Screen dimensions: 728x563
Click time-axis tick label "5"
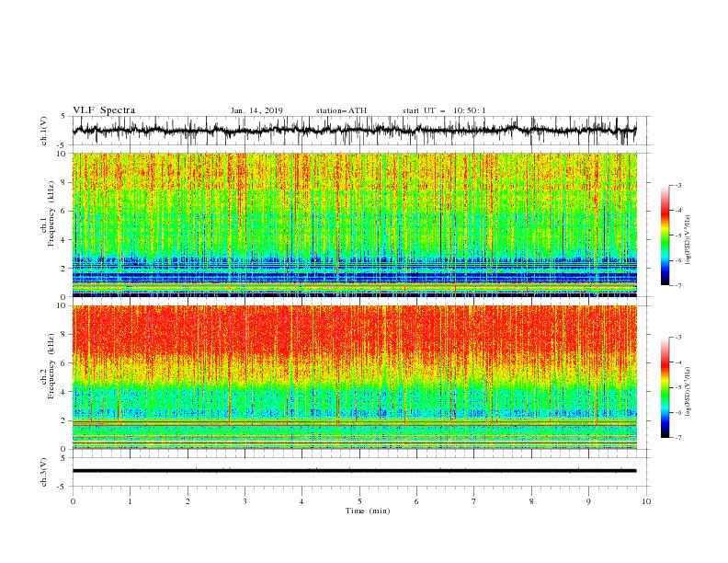point(359,501)
